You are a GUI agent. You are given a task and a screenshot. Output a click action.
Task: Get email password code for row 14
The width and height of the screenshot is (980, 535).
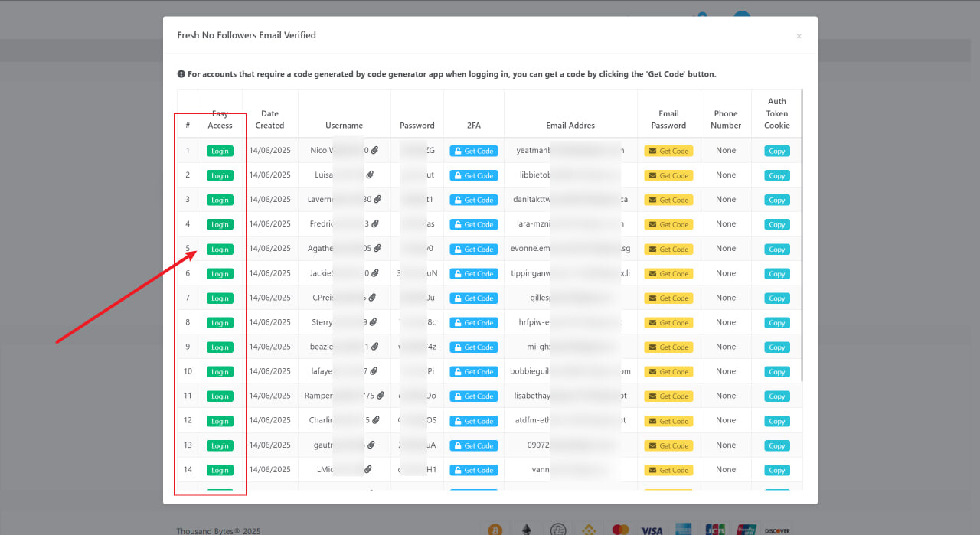[x=668, y=470]
